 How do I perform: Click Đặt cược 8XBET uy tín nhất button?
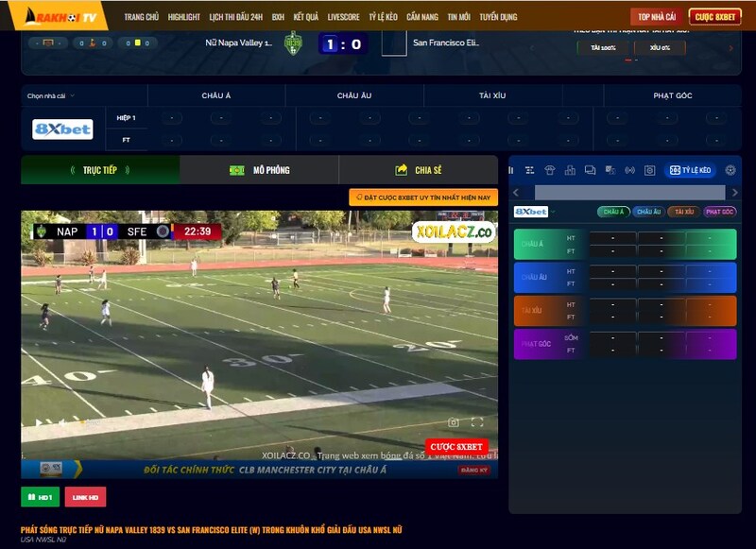pos(423,197)
